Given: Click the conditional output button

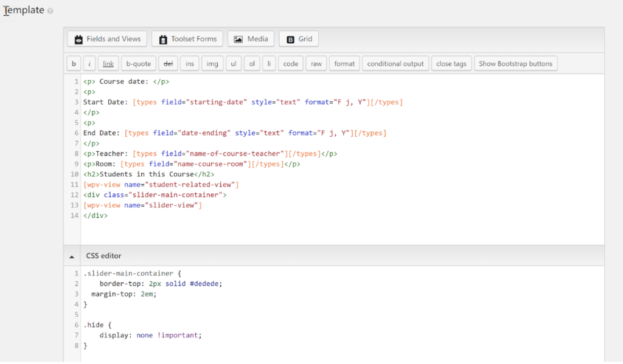Looking at the screenshot, I should pyautogui.click(x=395, y=64).
